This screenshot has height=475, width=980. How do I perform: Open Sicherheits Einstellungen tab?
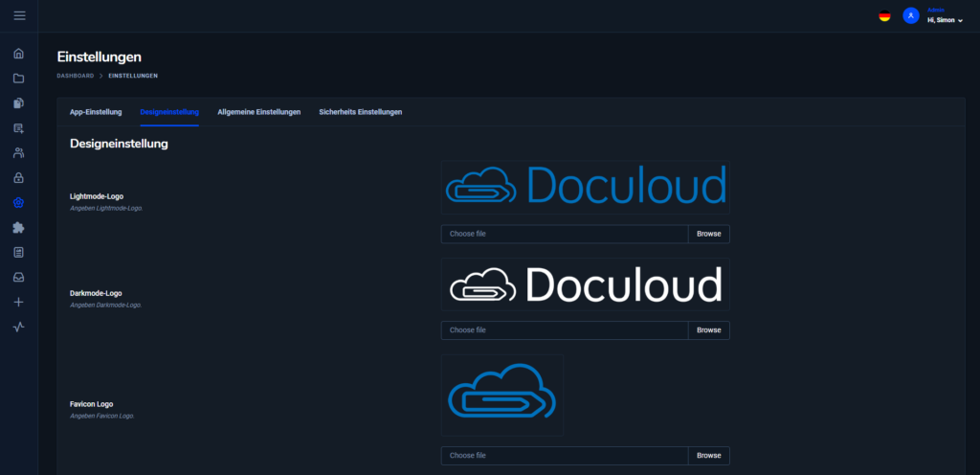[x=360, y=112]
